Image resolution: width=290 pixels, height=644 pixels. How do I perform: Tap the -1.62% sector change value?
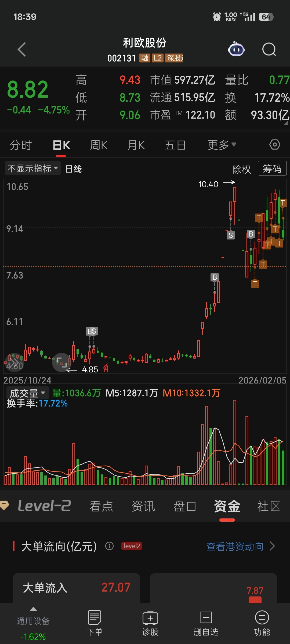33,636
